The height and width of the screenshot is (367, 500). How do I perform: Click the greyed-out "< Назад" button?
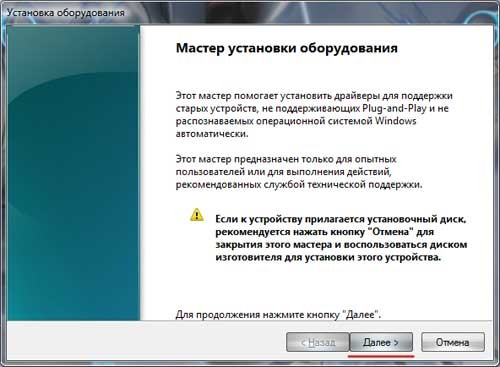(x=318, y=342)
